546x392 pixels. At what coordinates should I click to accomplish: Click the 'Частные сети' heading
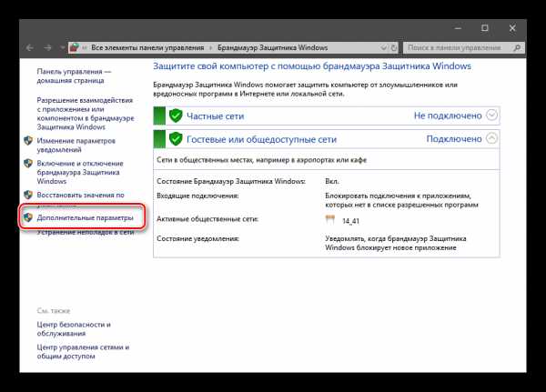(x=215, y=116)
